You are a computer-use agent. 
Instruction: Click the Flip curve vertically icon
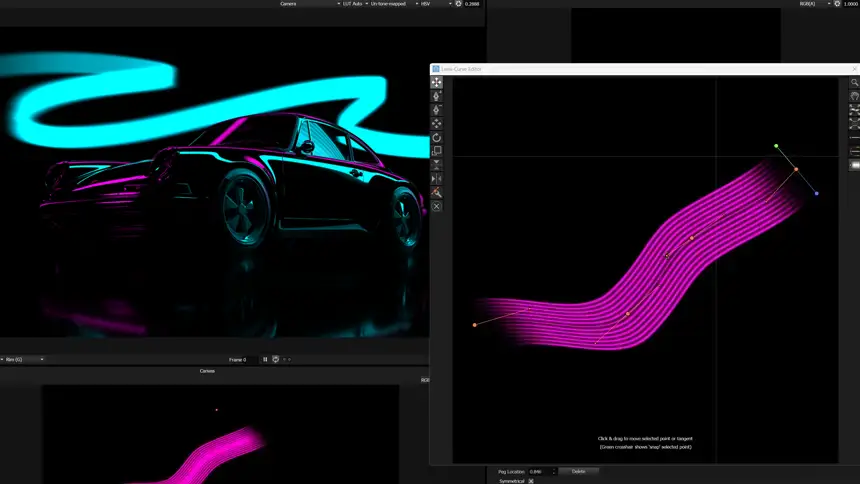point(437,165)
